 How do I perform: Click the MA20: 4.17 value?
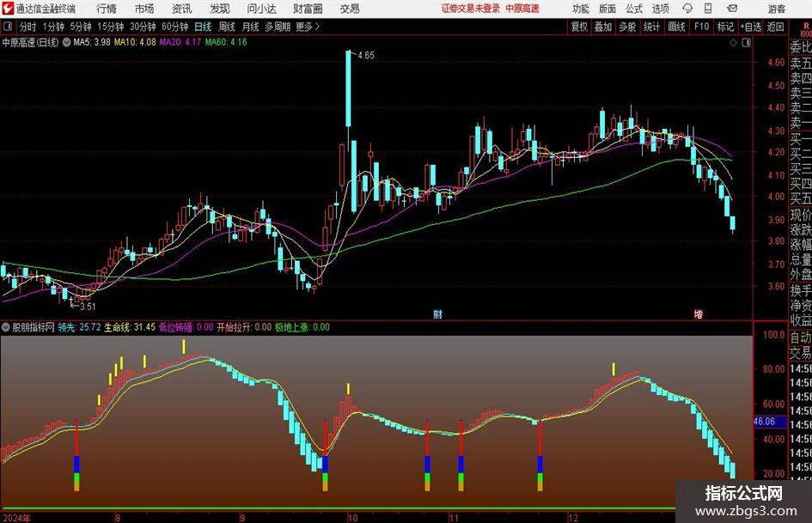180,42
